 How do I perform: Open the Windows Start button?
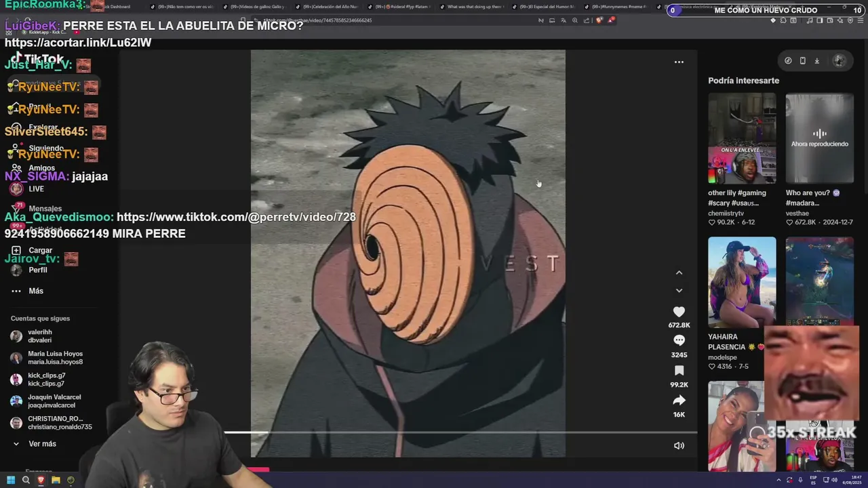click(x=11, y=480)
